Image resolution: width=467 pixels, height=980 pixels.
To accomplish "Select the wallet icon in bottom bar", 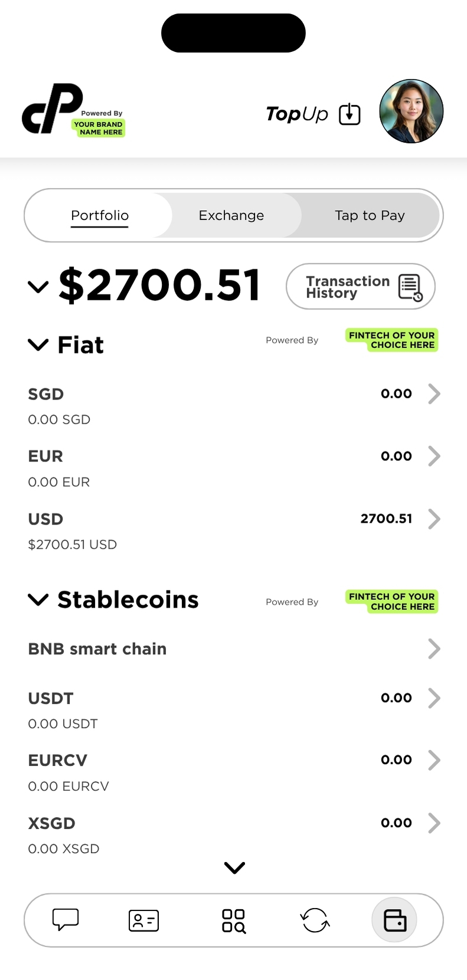I will point(394,920).
